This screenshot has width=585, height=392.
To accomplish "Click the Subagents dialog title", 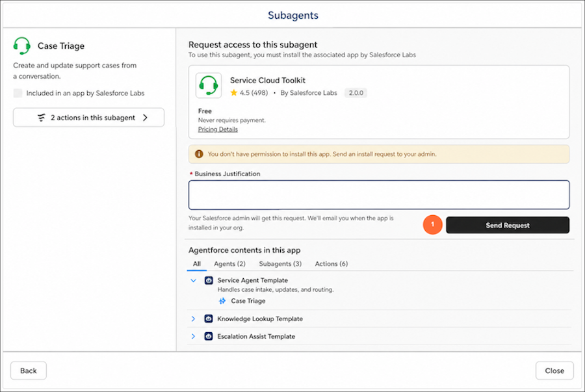I will 293,15.
